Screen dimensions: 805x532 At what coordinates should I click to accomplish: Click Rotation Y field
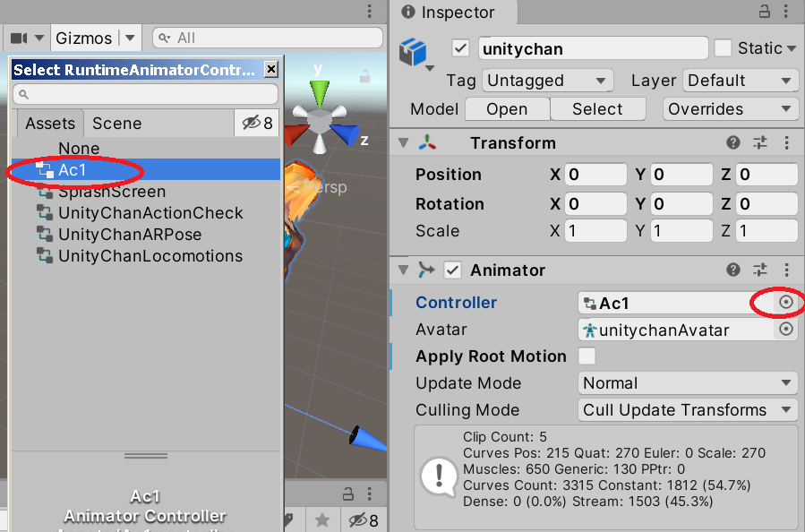pos(681,204)
